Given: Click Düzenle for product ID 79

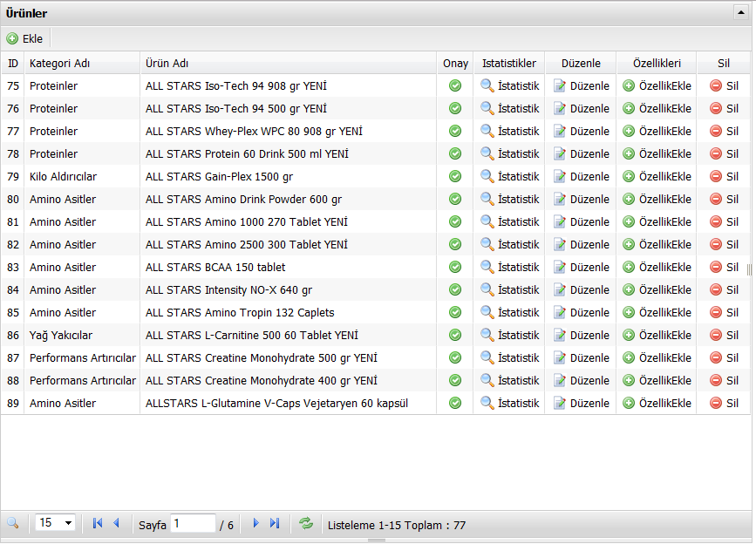Looking at the screenshot, I should (582, 176).
